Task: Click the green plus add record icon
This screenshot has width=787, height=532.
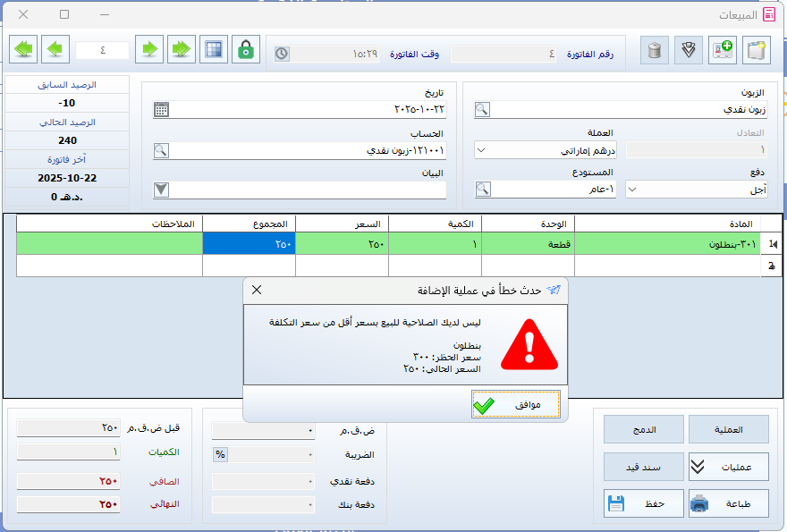Action: click(x=723, y=50)
